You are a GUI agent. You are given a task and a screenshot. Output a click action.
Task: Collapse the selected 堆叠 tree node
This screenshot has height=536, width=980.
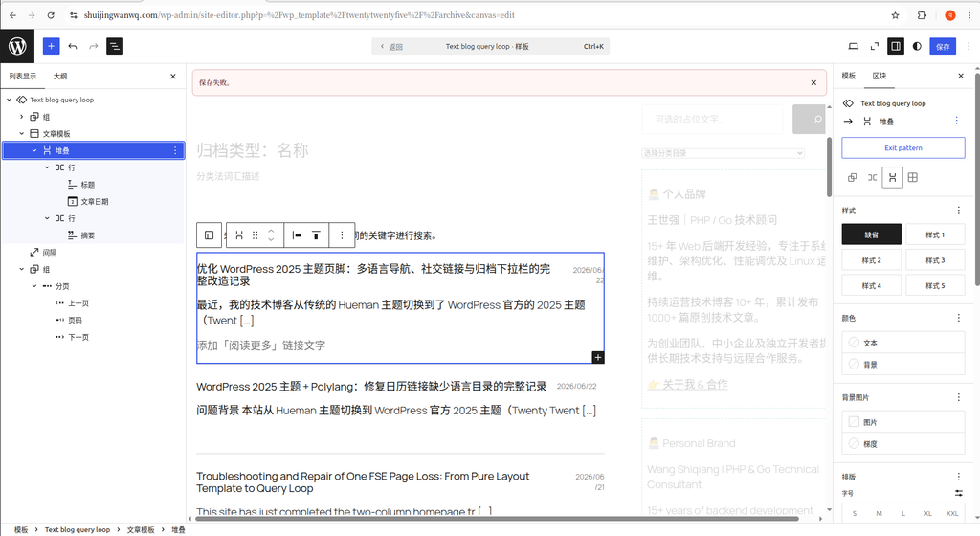click(34, 150)
